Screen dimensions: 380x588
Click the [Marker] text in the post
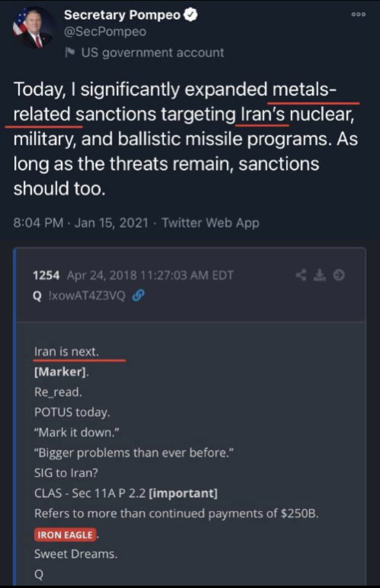[61, 373]
